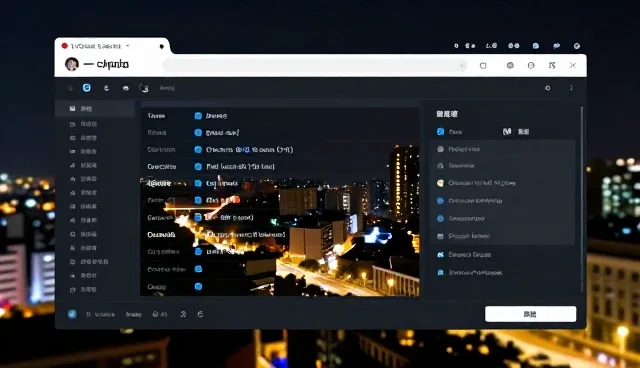
Task: Click the expand-arrows icon in the white browser toolbar
Action: [x=552, y=65]
